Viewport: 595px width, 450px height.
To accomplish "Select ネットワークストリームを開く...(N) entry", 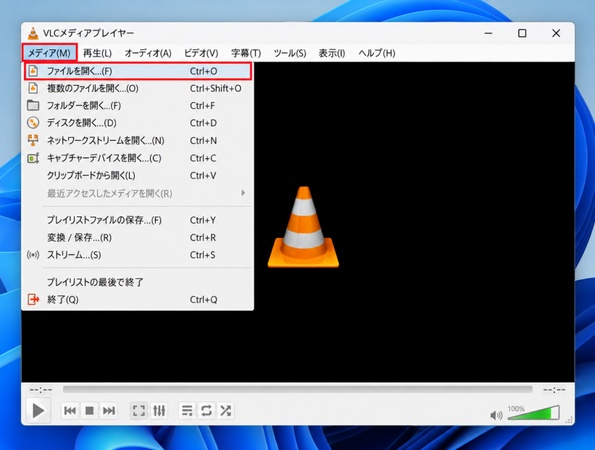I will 138,140.
